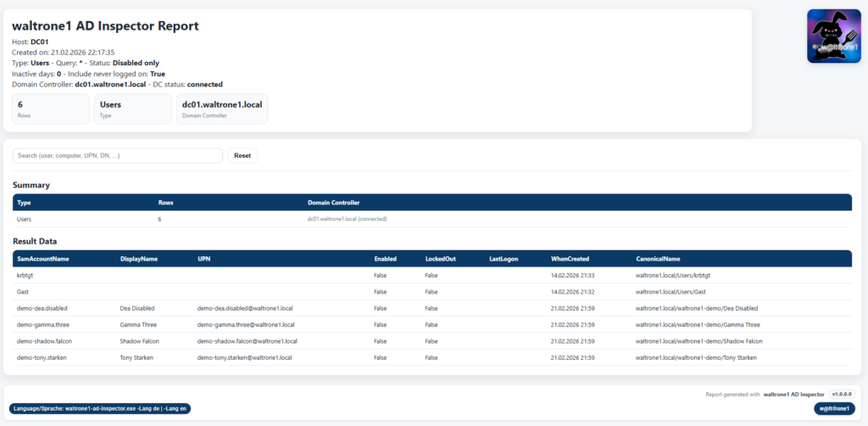
Task: Sort by SamAccountName column header
Action: click(42, 259)
